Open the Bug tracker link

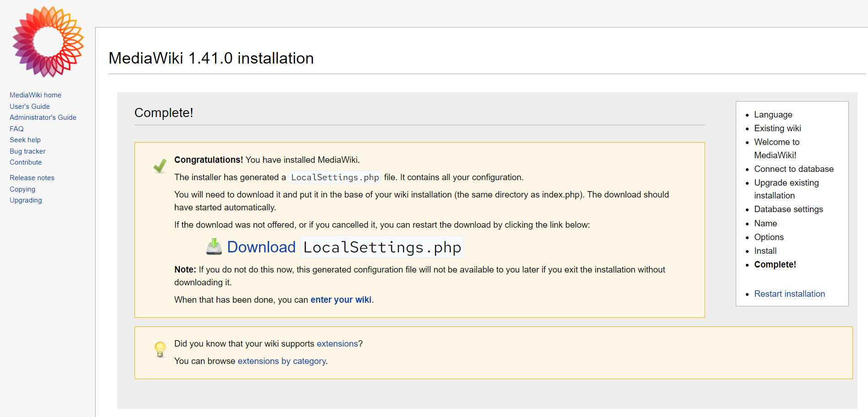[x=27, y=151]
